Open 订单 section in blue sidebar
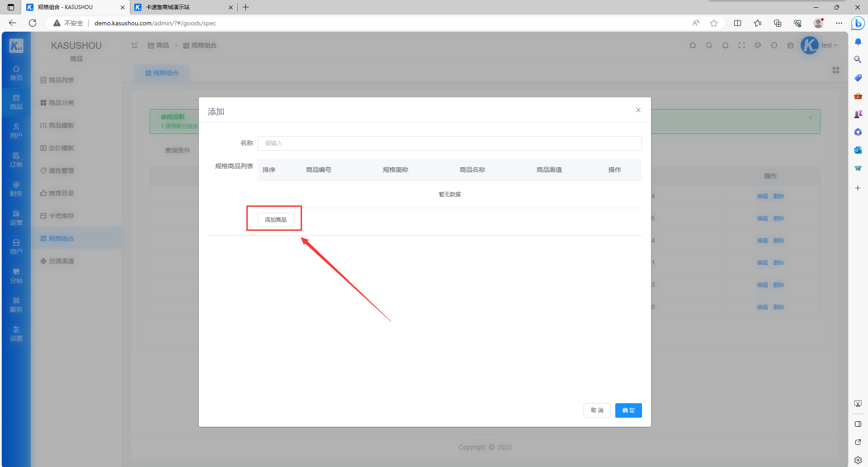This screenshot has height=467, width=868. click(x=16, y=160)
